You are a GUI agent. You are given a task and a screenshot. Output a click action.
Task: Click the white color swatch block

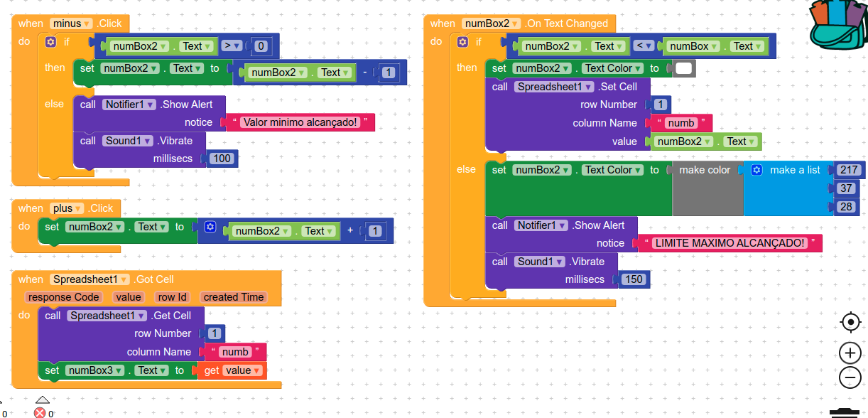pyautogui.click(x=684, y=68)
